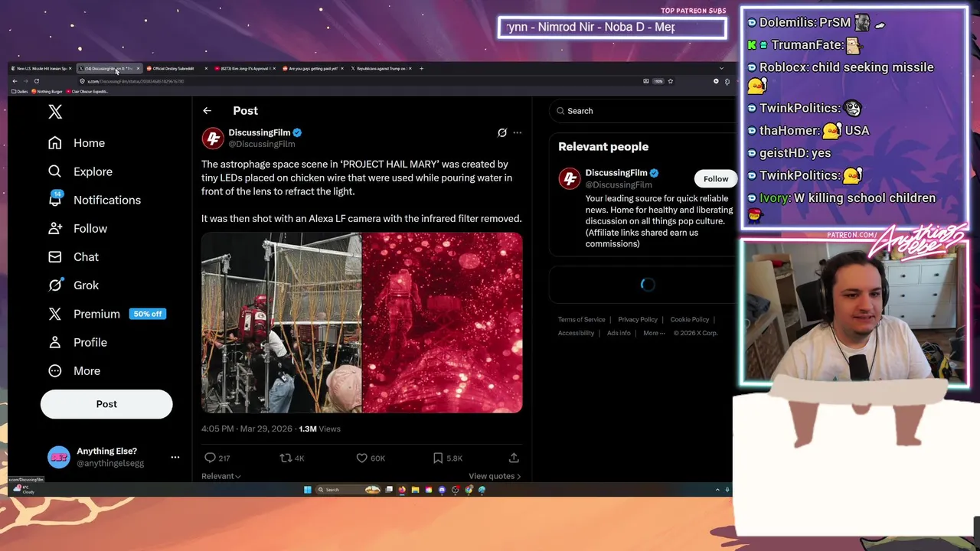Follow DiscussingFilm in Relevant people

pyautogui.click(x=716, y=178)
